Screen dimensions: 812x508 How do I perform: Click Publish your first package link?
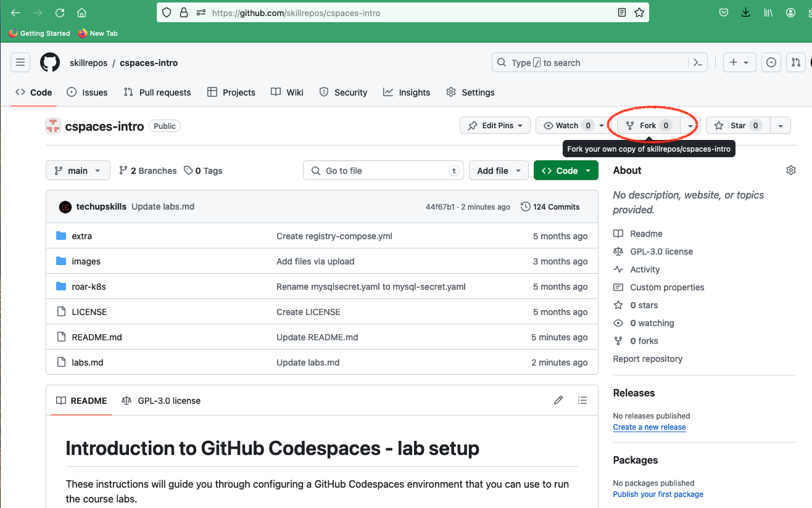(658, 494)
